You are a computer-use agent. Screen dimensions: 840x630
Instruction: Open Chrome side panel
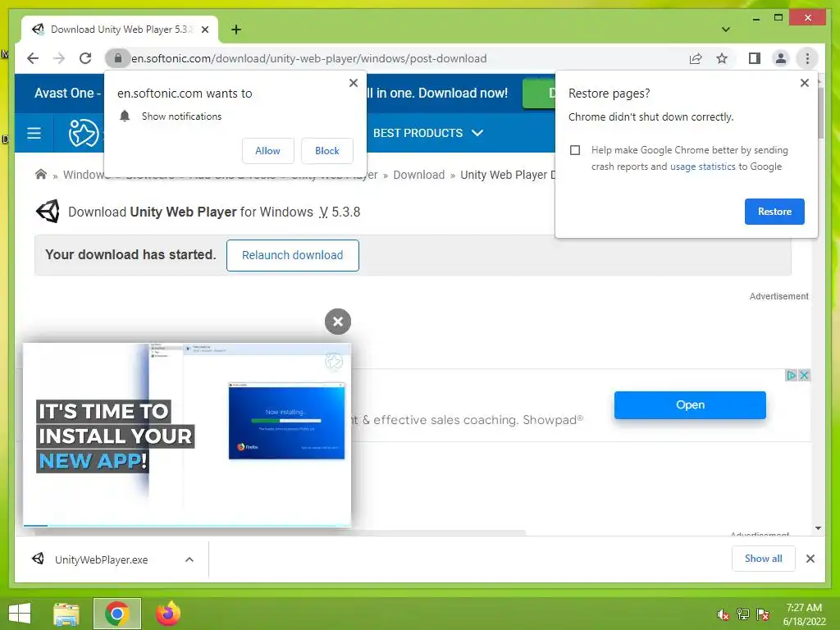(x=755, y=58)
